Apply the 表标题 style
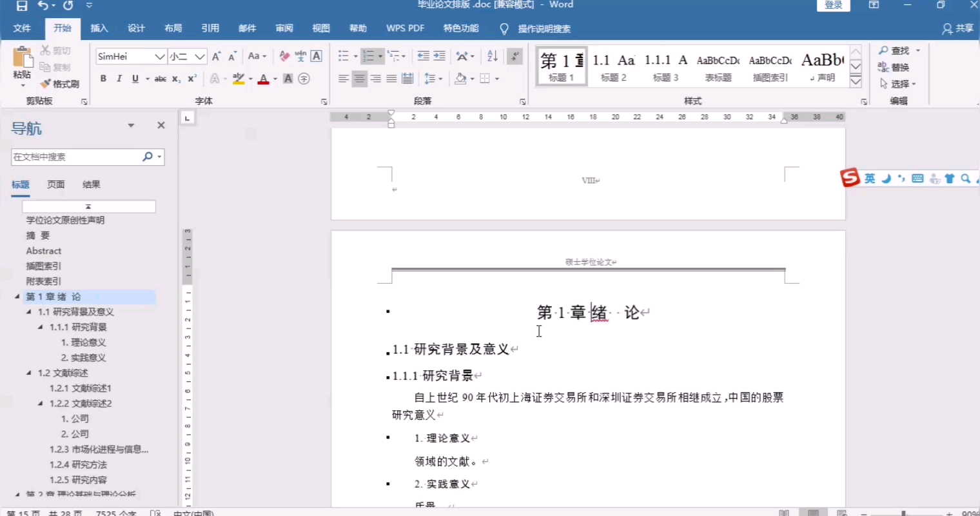This screenshot has width=980, height=516. tap(718, 67)
